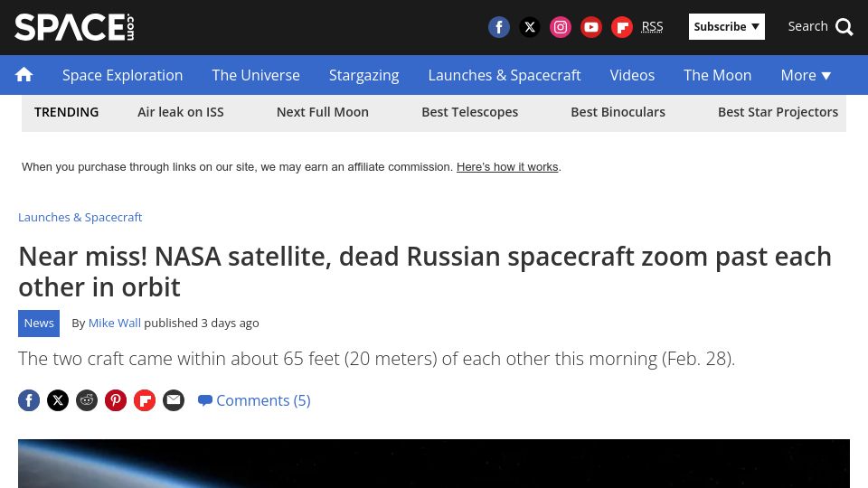The width and height of the screenshot is (868, 488).
Task: Click the article headline text
Action: tap(425, 272)
